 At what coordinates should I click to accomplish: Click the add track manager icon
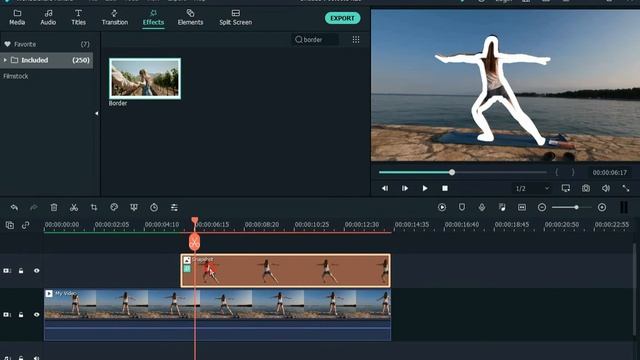coord(10,225)
